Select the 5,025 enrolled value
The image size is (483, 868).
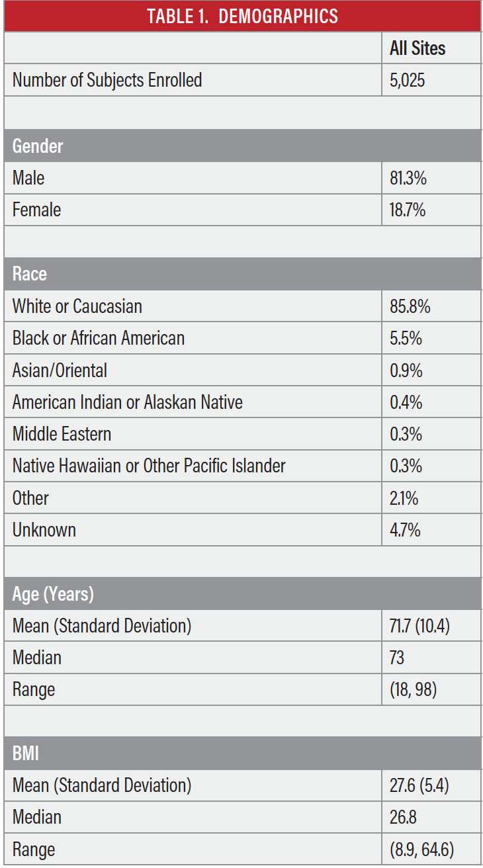tap(407, 81)
